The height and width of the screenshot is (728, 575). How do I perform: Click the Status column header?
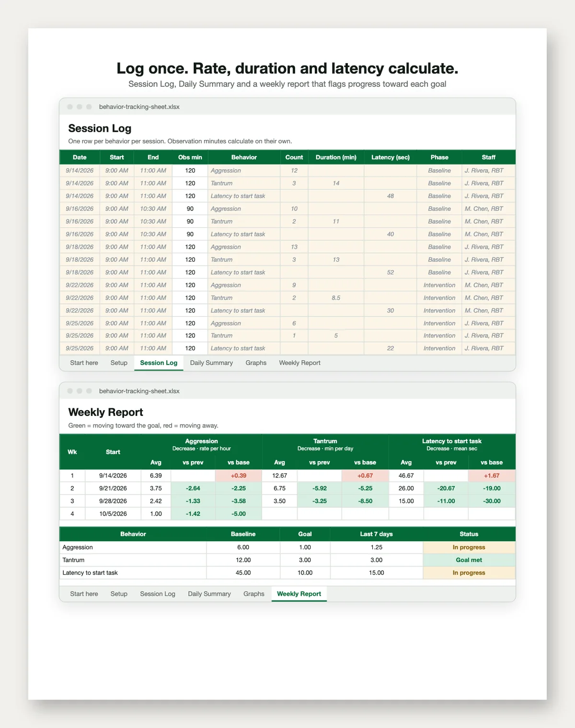click(469, 534)
